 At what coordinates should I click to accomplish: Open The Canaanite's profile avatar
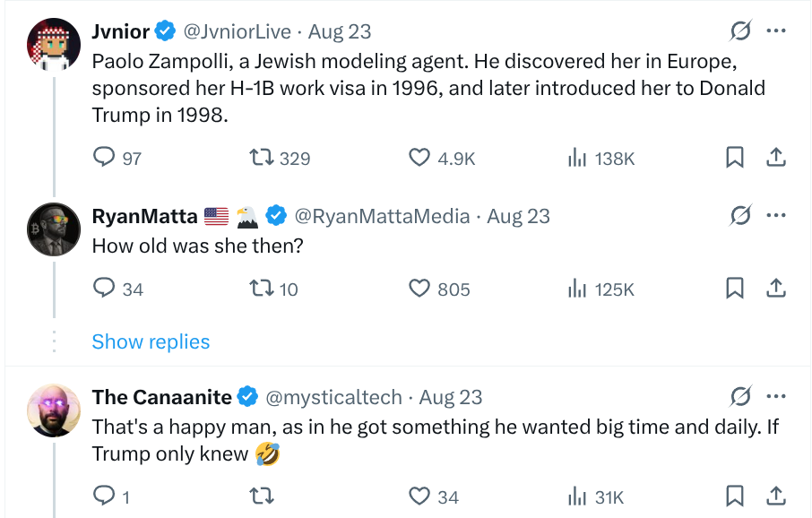pos(54,410)
